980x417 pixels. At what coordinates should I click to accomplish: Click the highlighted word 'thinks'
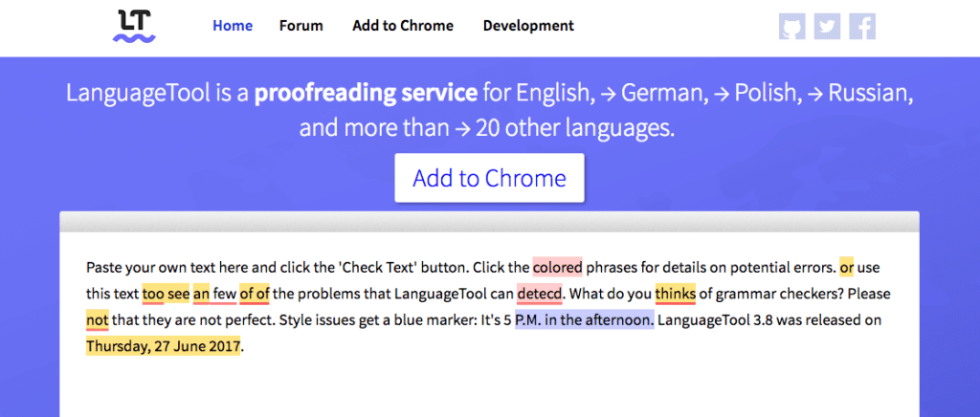click(x=675, y=294)
